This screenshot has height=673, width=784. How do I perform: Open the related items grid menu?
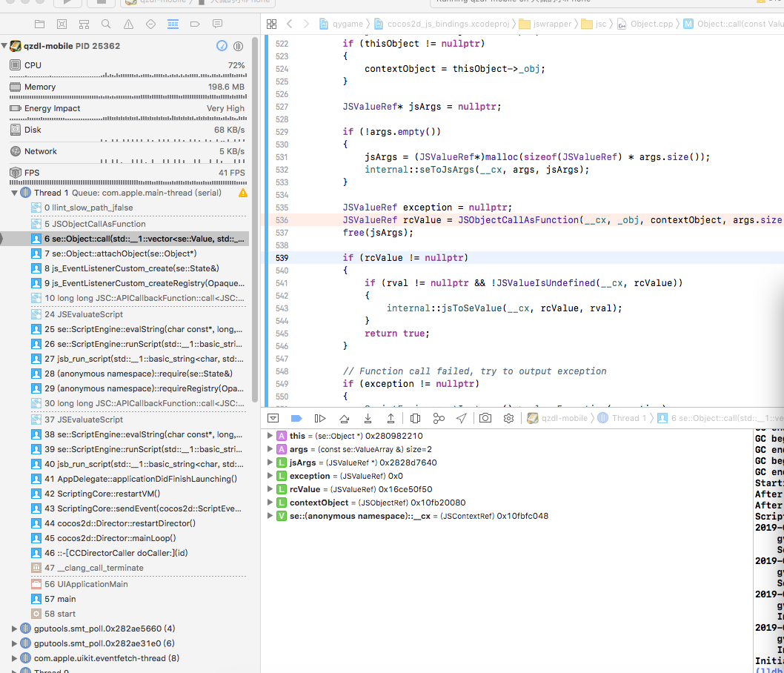tap(271, 24)
